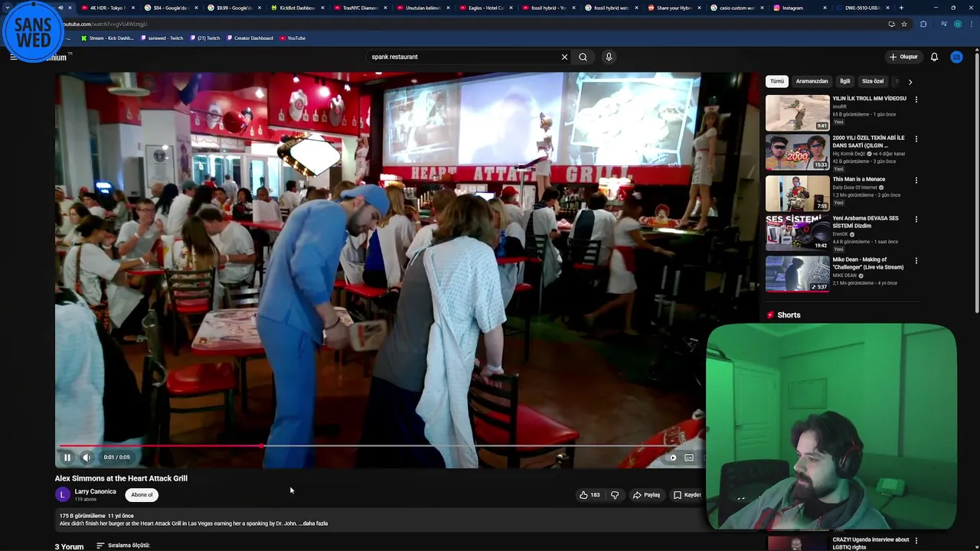Open the Larry Canonica channel name link
Screen dimensions: 980x551
[x=95, y=491]
